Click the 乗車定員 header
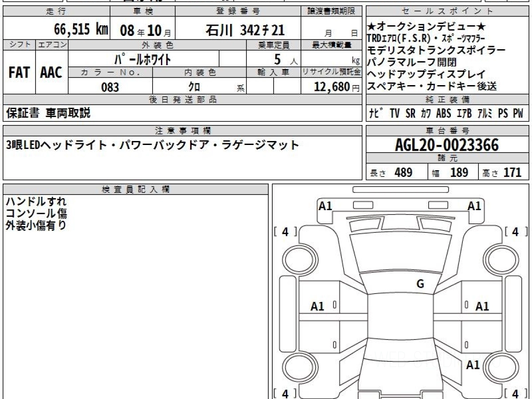This screenshot has width=532, height=399. (274, 45)
